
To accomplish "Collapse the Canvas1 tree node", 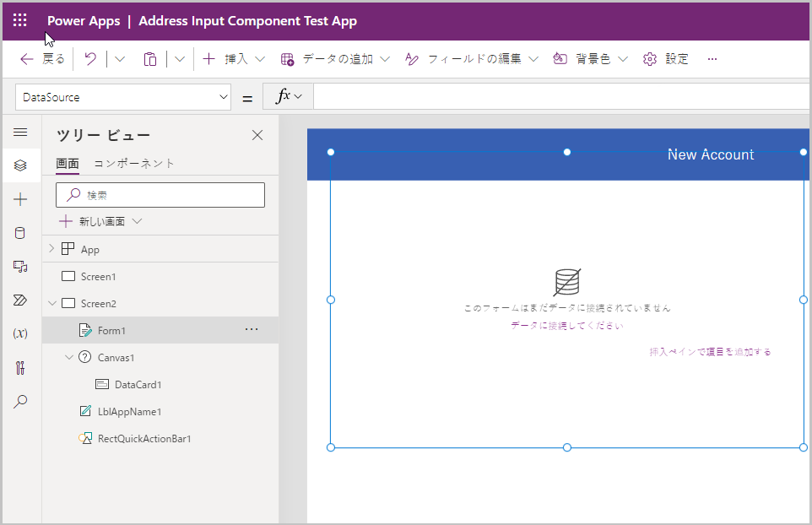I will click(x=69, y=357).
